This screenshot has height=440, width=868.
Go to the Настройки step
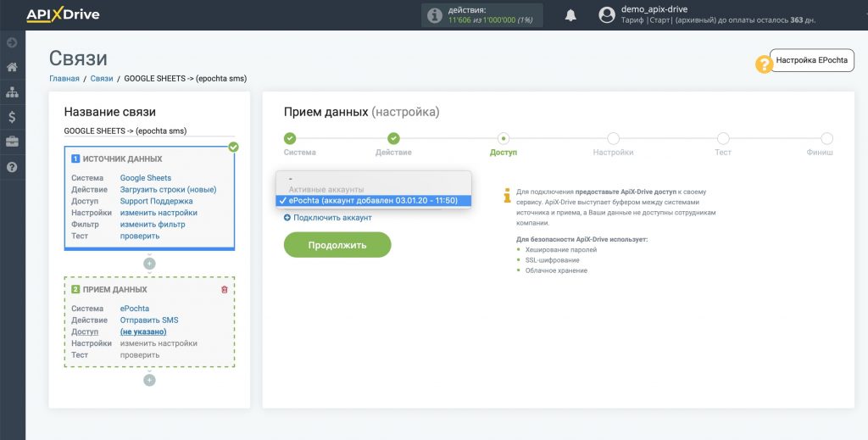[x=613, y=138]
